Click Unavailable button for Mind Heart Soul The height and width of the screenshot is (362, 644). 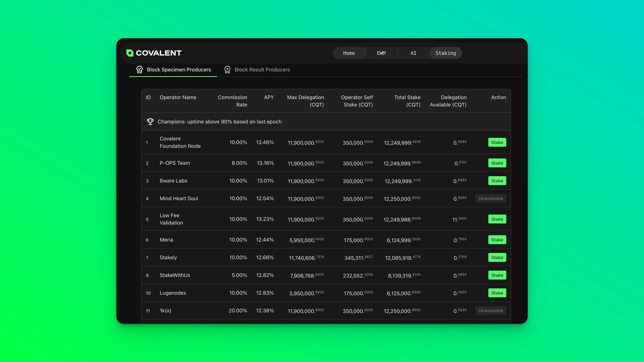tap(491, 199)
